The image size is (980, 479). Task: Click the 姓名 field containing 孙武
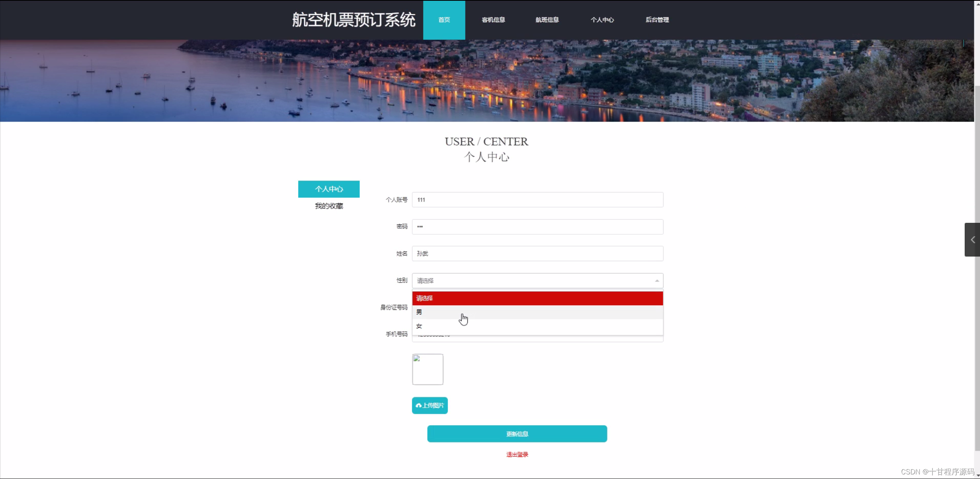click(537, 253)
